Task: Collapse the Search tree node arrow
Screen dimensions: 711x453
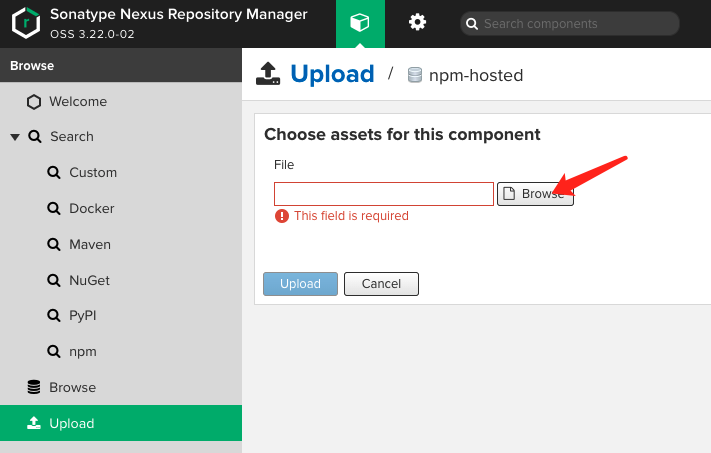Action: tap(15, 136)
